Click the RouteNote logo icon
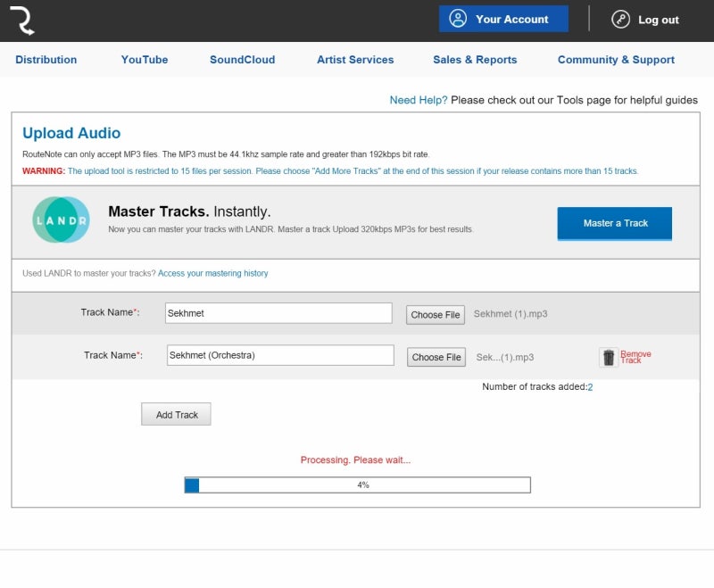This screenshot has height=588, width=714. [21, 21]
